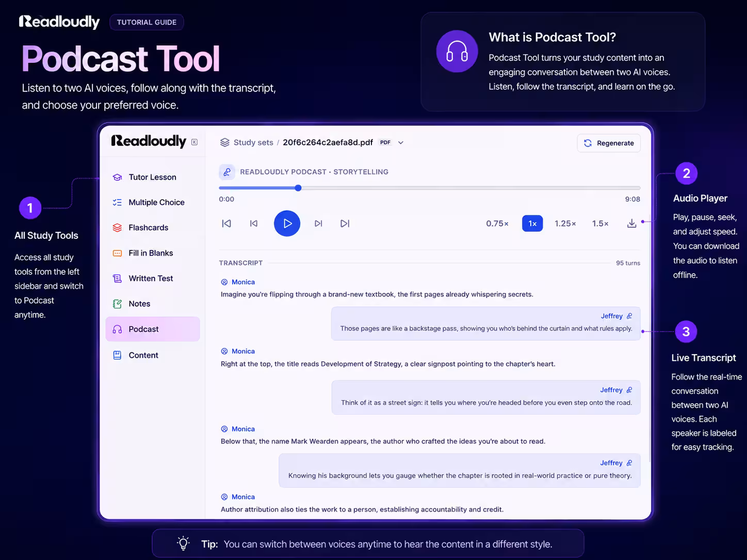747x560 pixels.
Task: Go to the previous turn
Action: pos(254,223)
